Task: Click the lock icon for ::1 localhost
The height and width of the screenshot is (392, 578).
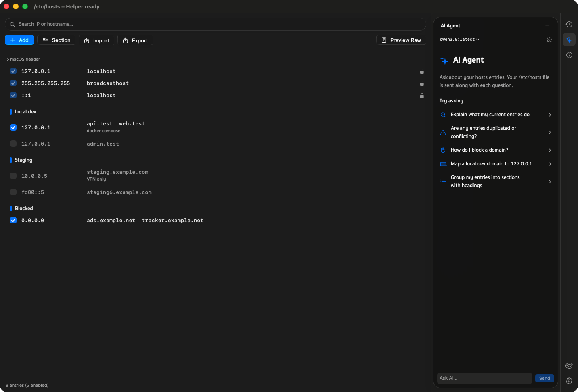Action: (422, 96)
